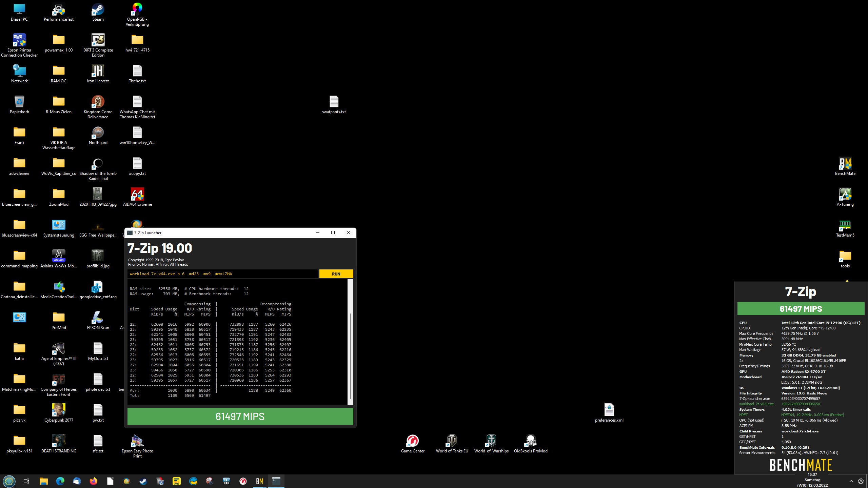
Task: Select the OldSkools ProMod desktop icon
Action: point(531,444)
